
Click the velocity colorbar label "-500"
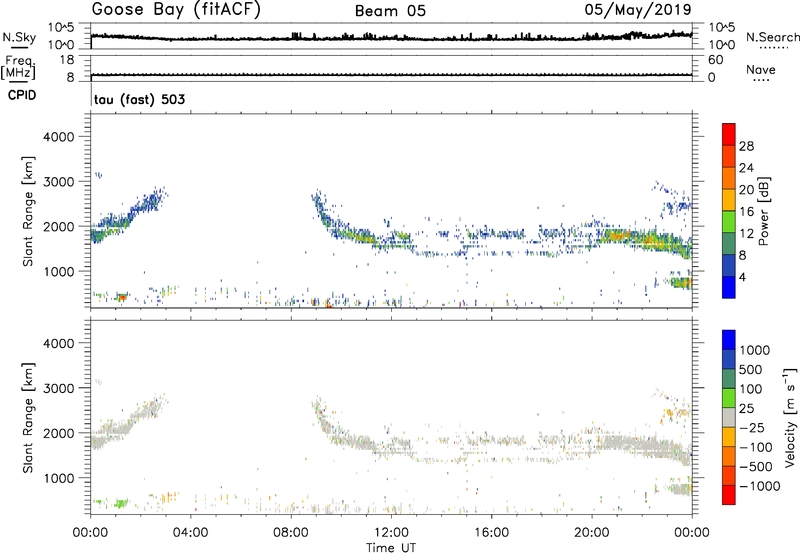point(756,466)
